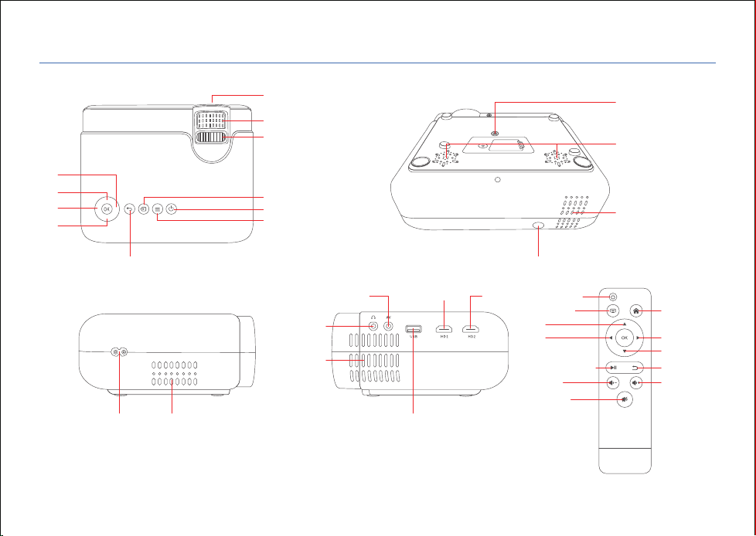Click the power button on the remote
The image size is (756, 536).
click(x=613, y=297)
